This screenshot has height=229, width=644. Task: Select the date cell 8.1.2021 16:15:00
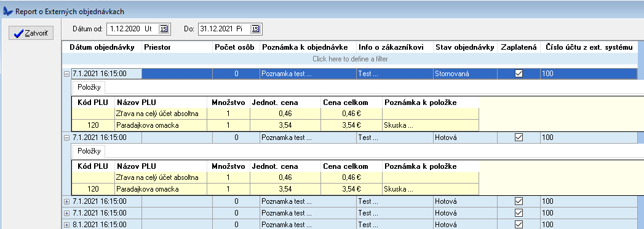pyautogui.click(x=106, y=225)
